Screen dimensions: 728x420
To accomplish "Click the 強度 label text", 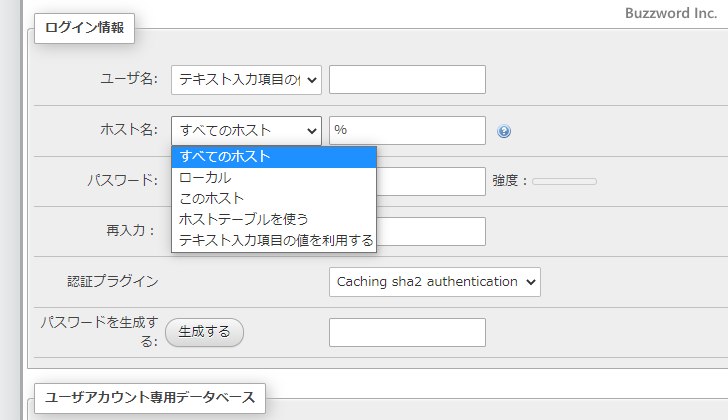I will (509, 180).
